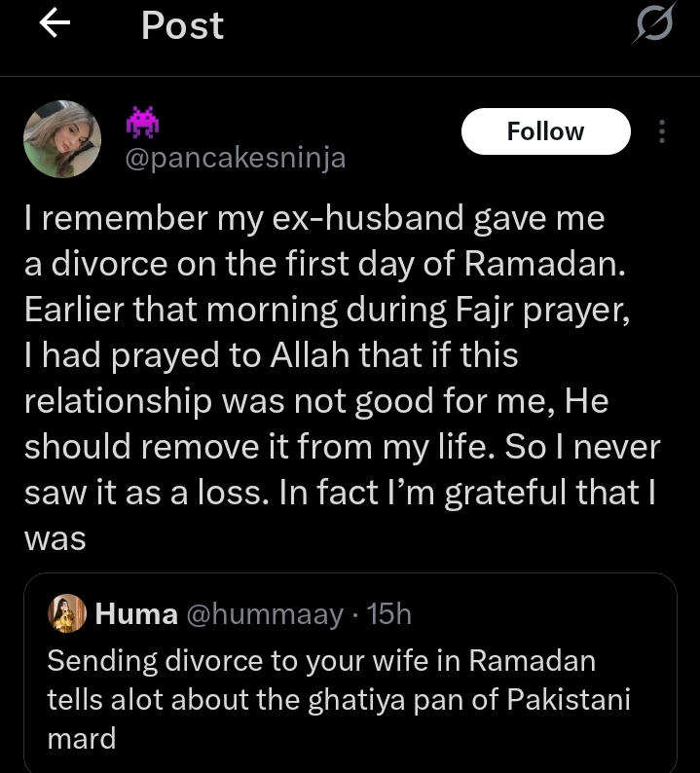Tap the Post header title
The image size is (700, 773).
[x=182, y=25]
